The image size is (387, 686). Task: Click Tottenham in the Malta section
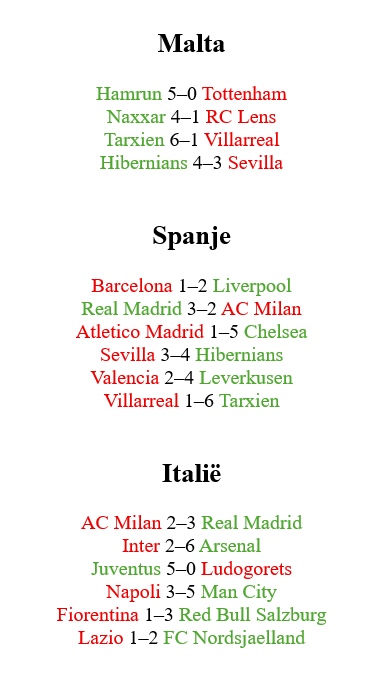click(244, 94)
